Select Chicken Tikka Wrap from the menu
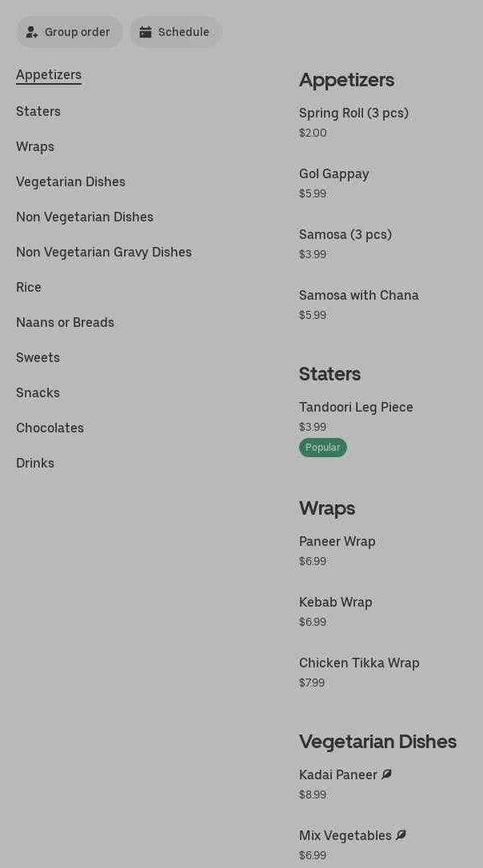The image size is (483, 868). (x=359, y=663)
